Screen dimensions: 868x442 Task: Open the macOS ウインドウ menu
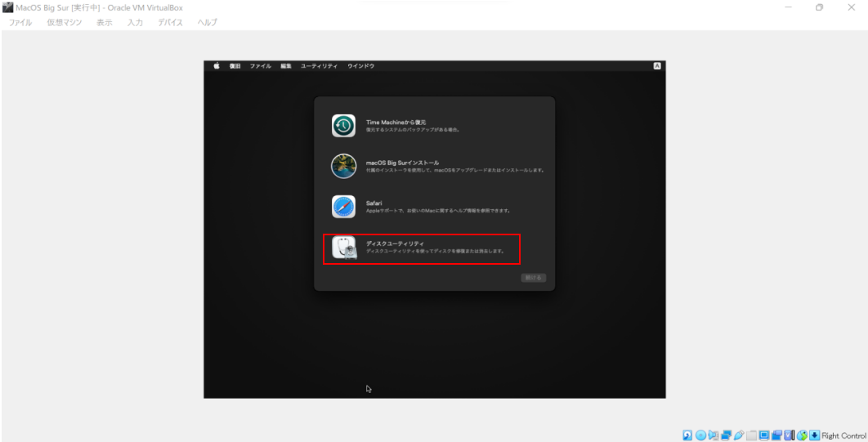[361, 66]
